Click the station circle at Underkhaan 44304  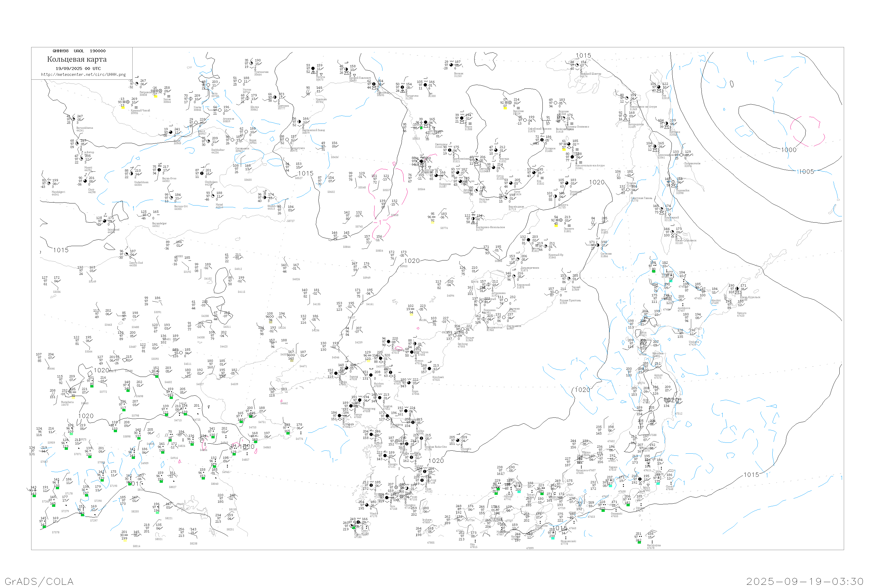tap(132, 174)
